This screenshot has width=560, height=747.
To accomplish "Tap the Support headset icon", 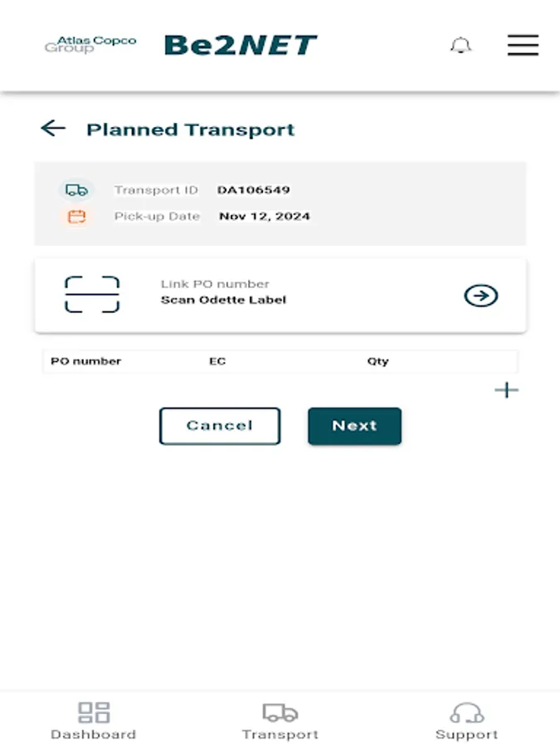I will point(466,711).
